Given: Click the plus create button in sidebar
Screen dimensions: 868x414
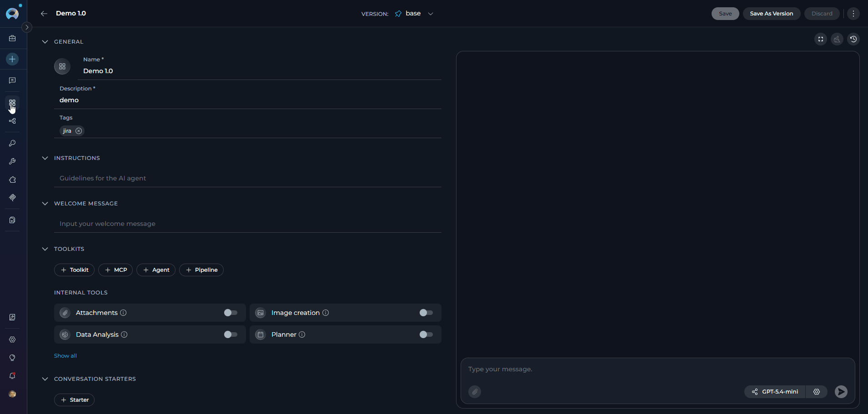Looking at the screenshot, I should 12,59.
